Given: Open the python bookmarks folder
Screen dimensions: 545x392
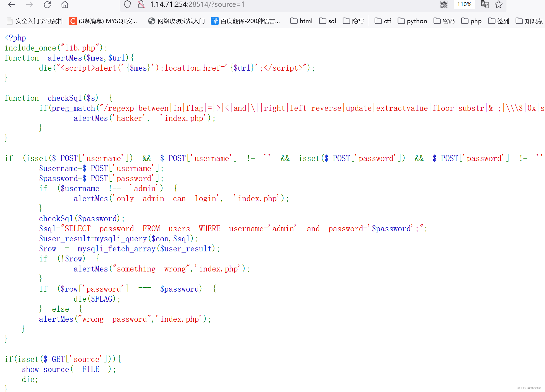Looking at the screenshot, I should [412, 21].
